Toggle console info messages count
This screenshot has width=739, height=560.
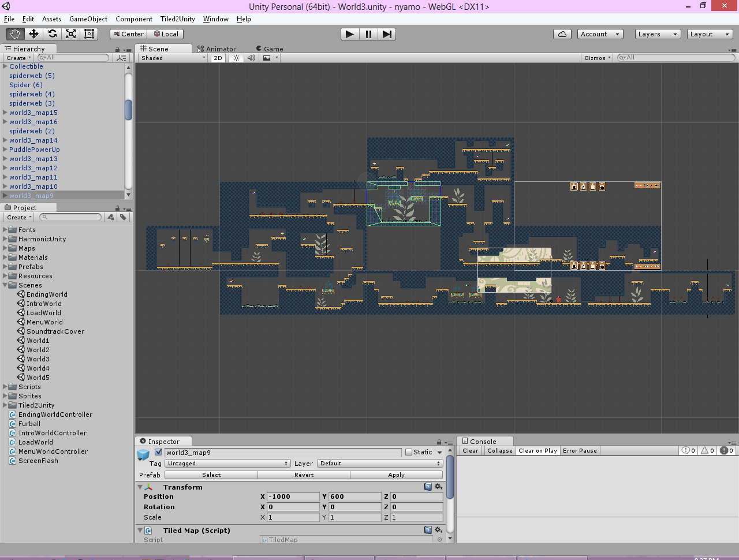(689, 451)
